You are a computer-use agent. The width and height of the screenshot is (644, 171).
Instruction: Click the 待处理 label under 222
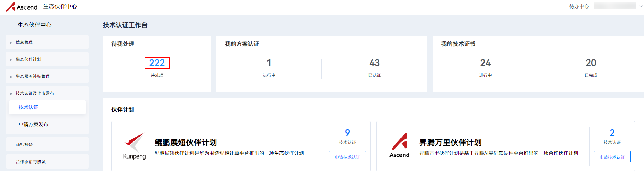tap(157, 75)
